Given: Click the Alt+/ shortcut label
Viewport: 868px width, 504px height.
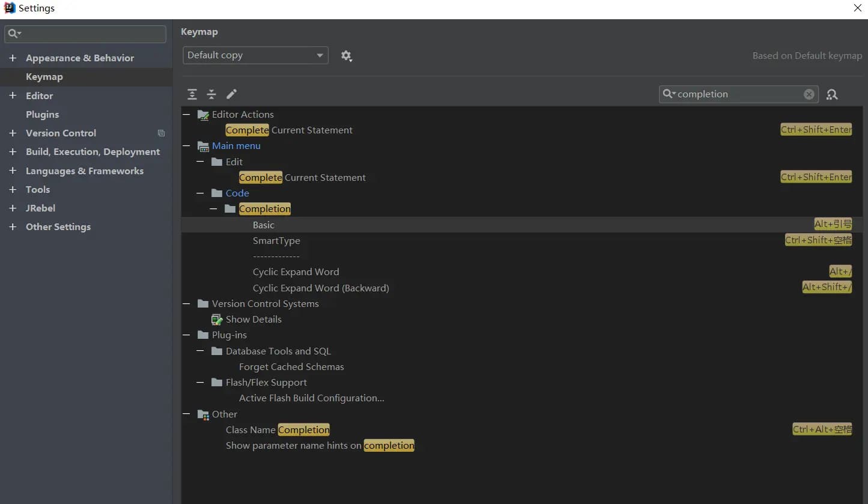Looking at the screenshot, I should click(840, 272).
